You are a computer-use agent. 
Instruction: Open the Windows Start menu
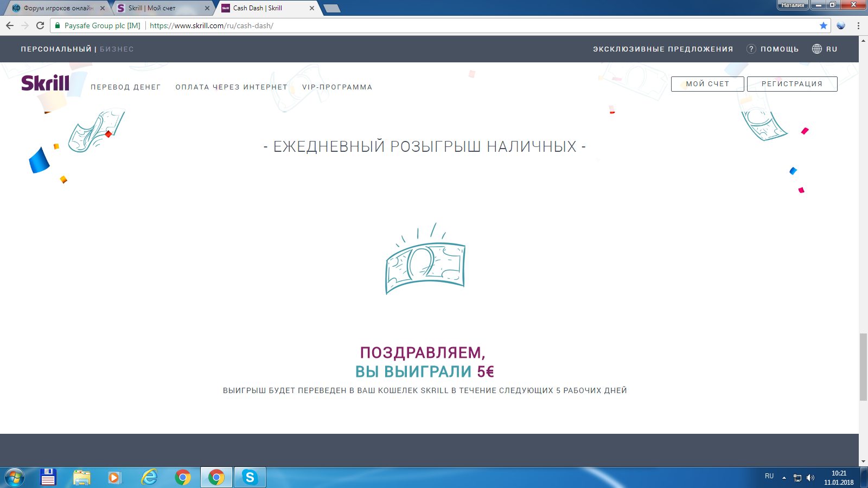point(15,478)
